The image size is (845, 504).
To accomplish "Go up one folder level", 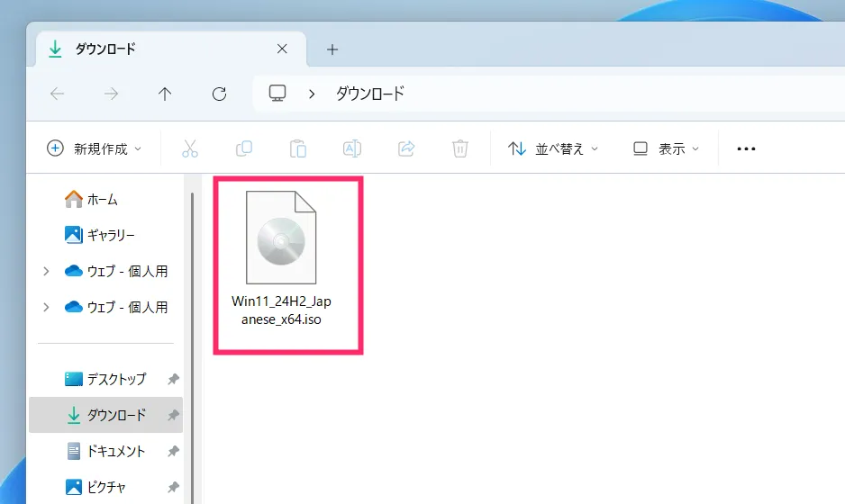I will (165, 94).
